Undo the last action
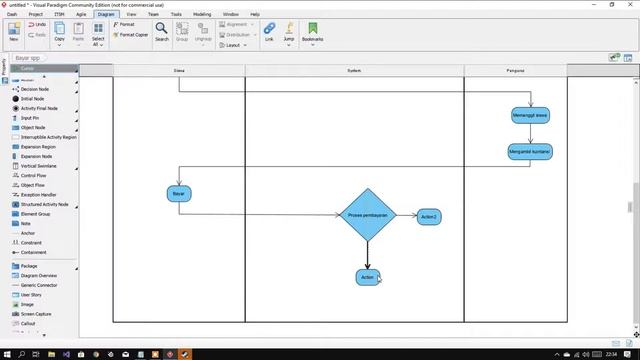Image resolution: width=640 pixels, height=360 pixels. (x=37, y=24)
